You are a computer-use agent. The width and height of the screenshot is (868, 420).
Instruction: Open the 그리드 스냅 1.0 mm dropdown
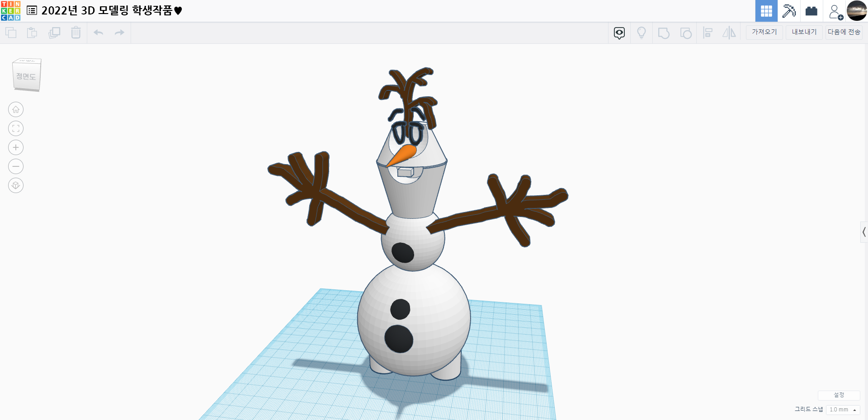coord(843,410)
